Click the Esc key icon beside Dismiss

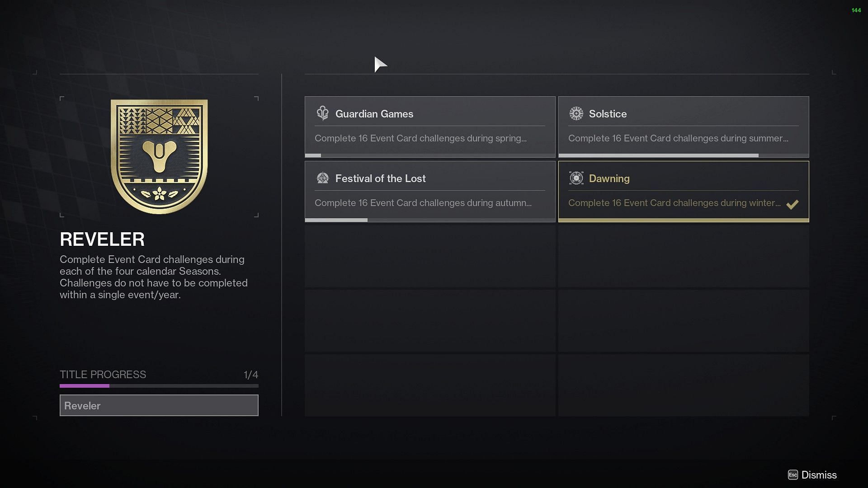793,475
